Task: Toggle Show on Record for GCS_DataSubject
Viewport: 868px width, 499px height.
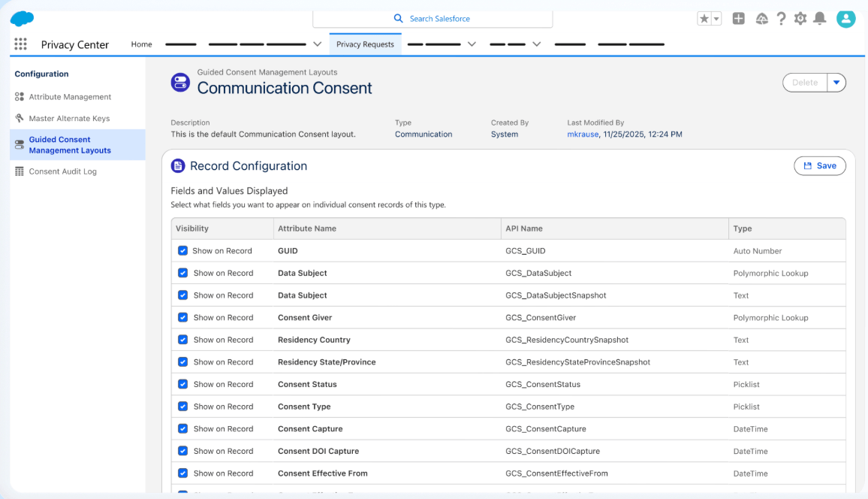Action: point(182,273)
